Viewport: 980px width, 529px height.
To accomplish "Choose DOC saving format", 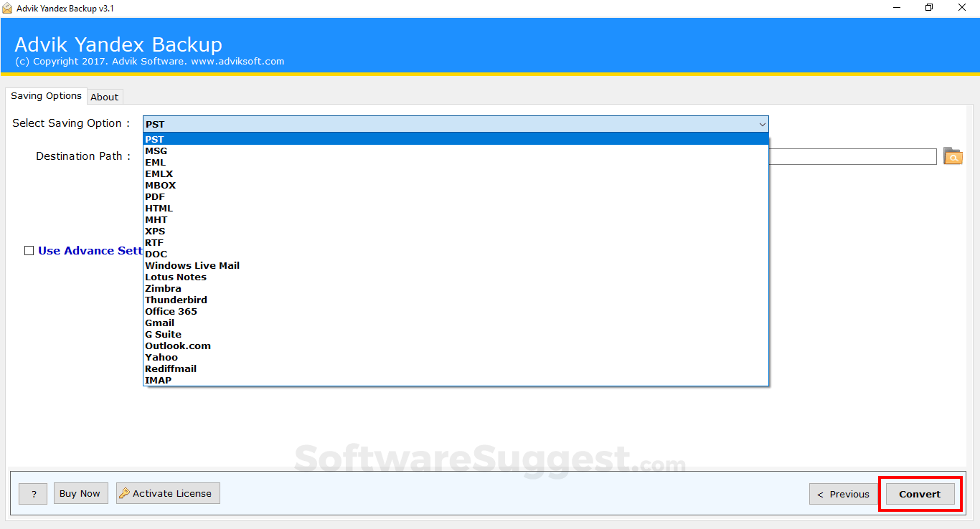I will [x=456, y=254].
